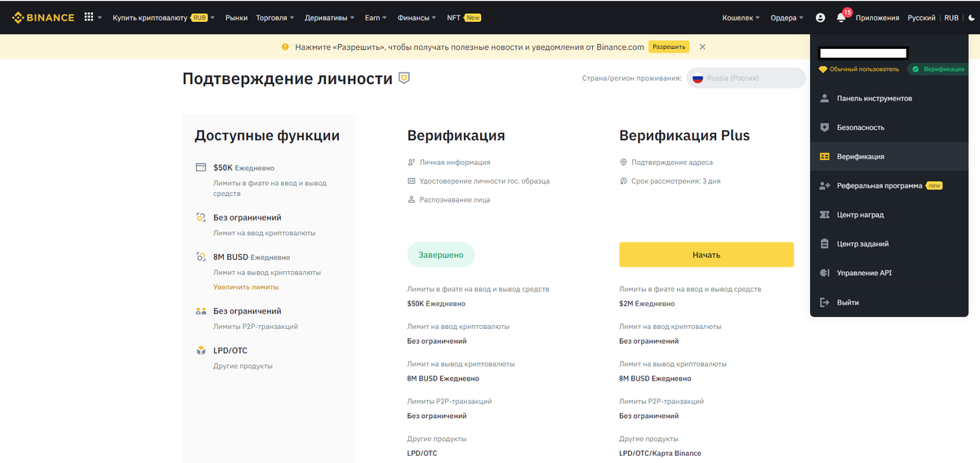Click the Безопасность shield icon
Image resolution: width=980 pixels, height=463 pixels.
click(x=824, y=127)
